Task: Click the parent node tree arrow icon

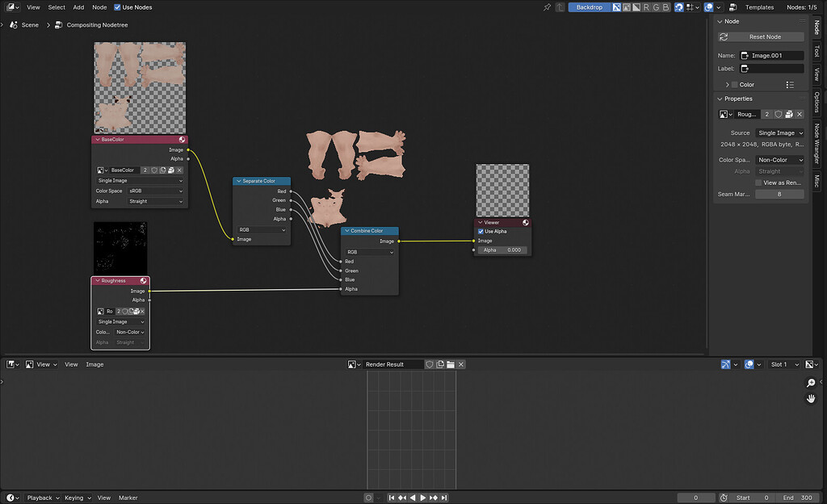Action: pos(560,7)
